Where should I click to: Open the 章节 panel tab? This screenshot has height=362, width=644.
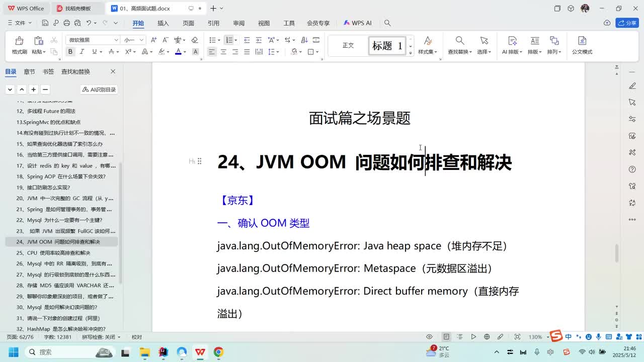pyautogui.click(x=30, y=72)
